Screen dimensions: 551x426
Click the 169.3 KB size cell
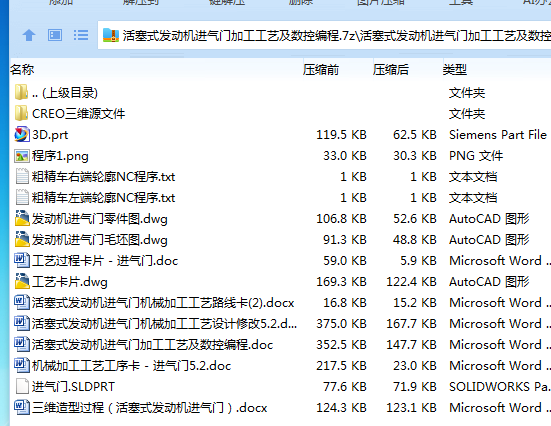[x=341, y=282]
